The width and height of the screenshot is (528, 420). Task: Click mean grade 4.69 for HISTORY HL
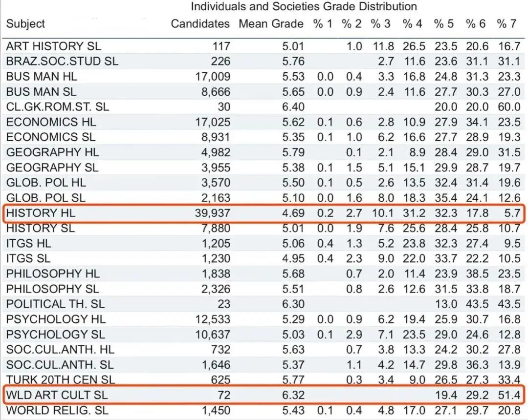(293, 213)
